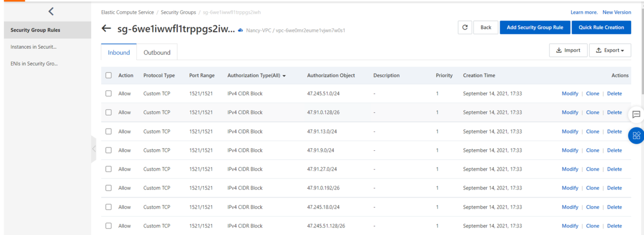Delete the 47.91.0.128/26 rule

coord(614,113)
